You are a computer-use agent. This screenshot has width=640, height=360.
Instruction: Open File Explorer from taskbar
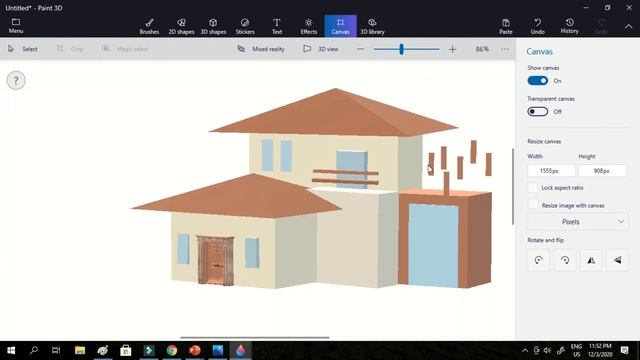click(x=80, y=350)
